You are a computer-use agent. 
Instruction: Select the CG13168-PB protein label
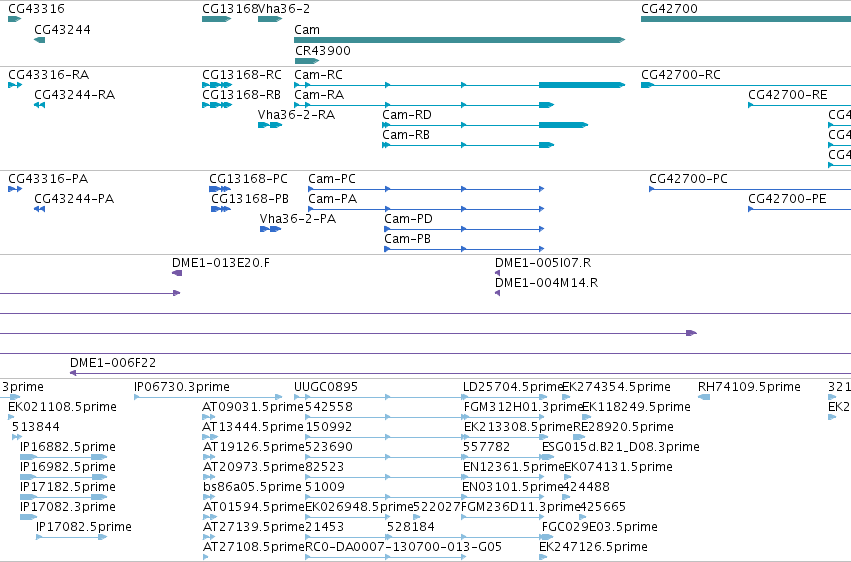pyautogui.click(x=250, y=199)
